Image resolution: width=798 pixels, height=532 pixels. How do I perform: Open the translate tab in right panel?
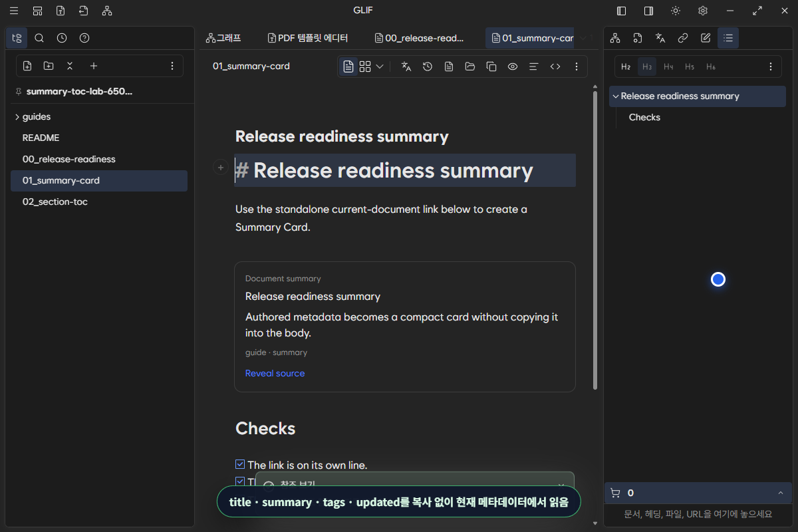[660, 38]
